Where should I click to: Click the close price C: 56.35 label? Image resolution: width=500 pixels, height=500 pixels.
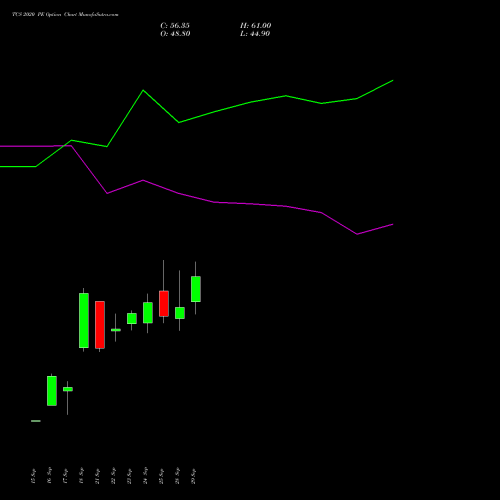[175, 26]
